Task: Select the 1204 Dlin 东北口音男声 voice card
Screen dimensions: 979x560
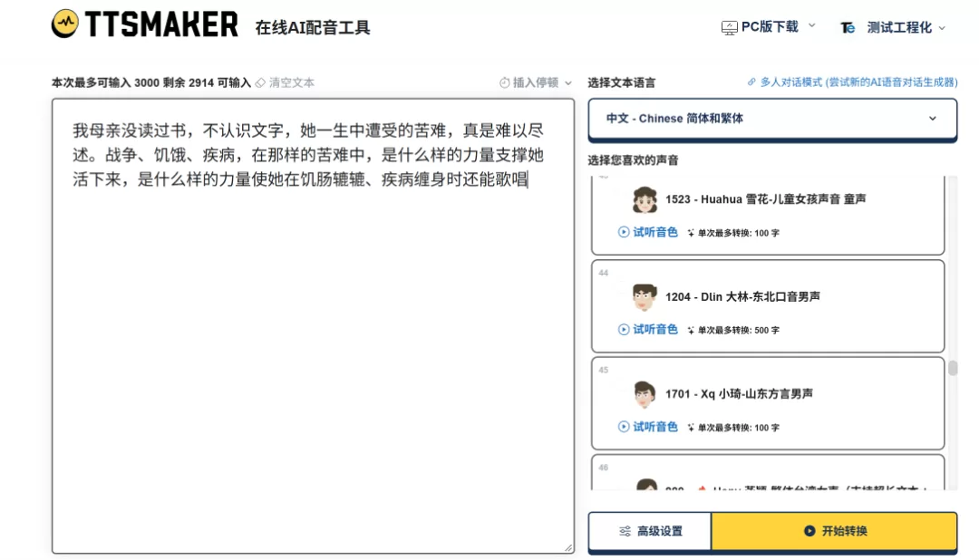Action: tap(768, 306)
